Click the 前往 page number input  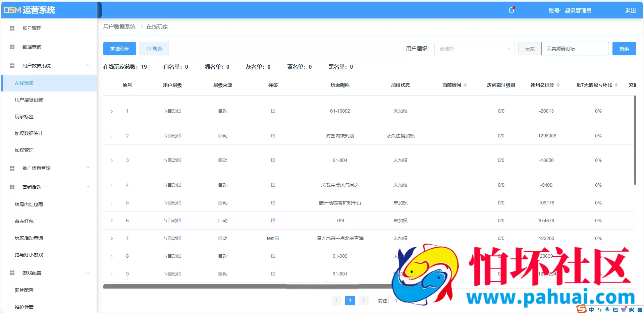[x=396, y=301]
